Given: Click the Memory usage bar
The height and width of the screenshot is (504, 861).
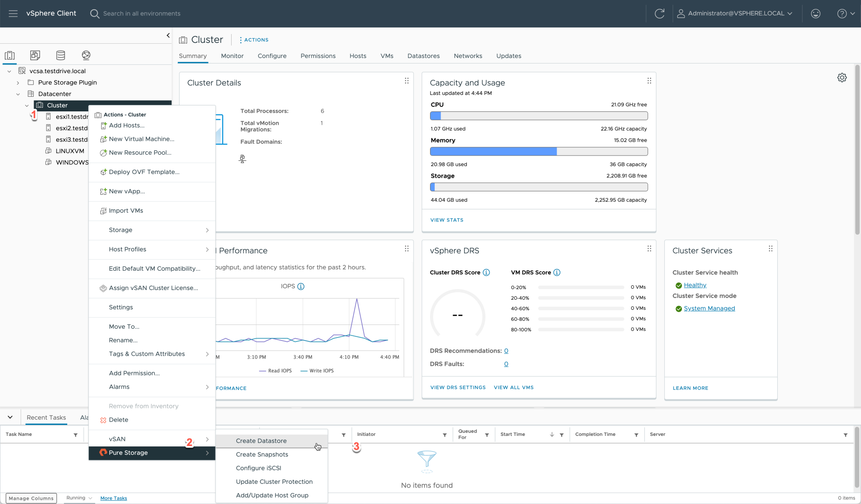Looking at the screenshot, I should click(539, 151).
